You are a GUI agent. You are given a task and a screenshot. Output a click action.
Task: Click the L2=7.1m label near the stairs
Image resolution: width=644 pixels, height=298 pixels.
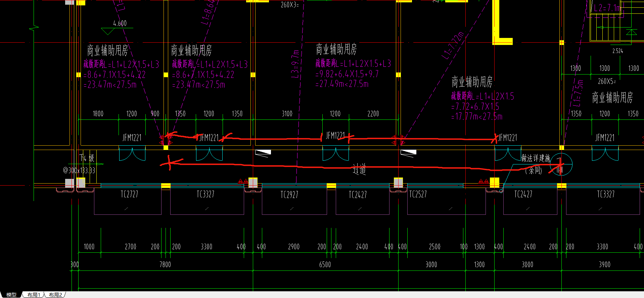tap(607, 8)
